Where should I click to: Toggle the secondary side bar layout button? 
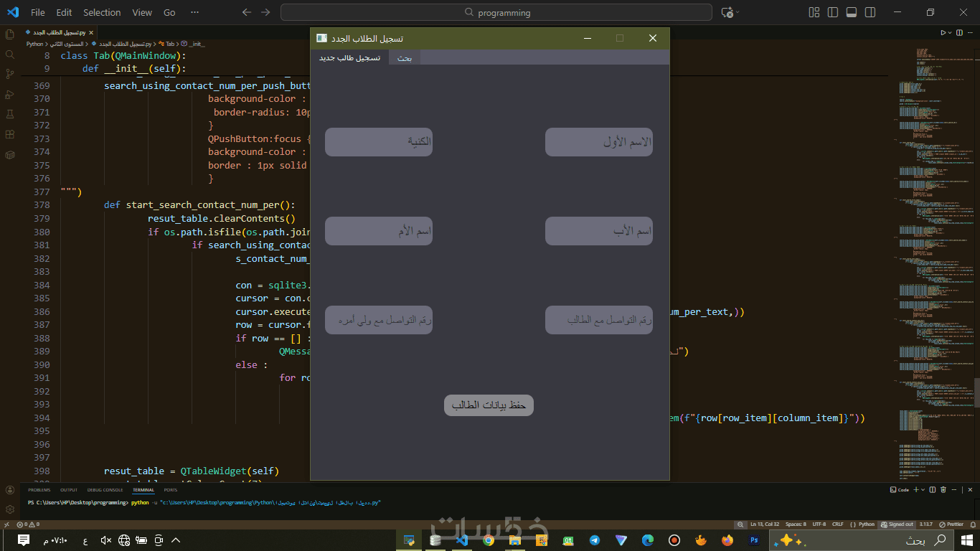tap(869, 12)
